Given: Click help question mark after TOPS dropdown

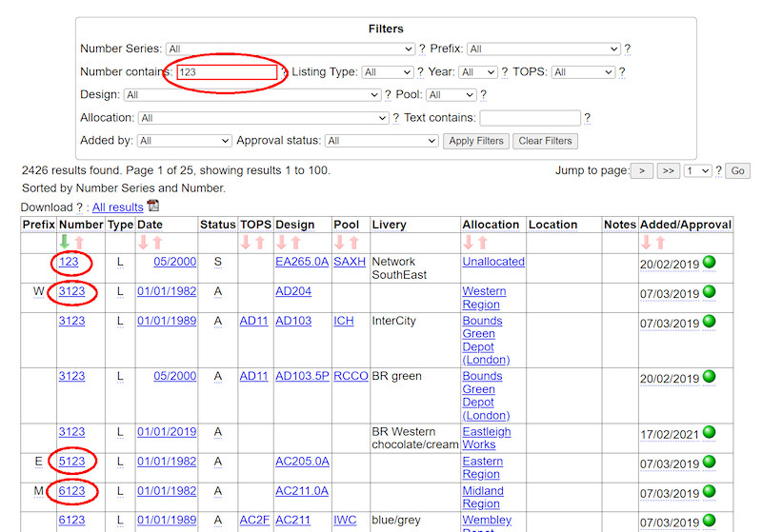Looking at the screenshot, I should (x=622, y=72).
